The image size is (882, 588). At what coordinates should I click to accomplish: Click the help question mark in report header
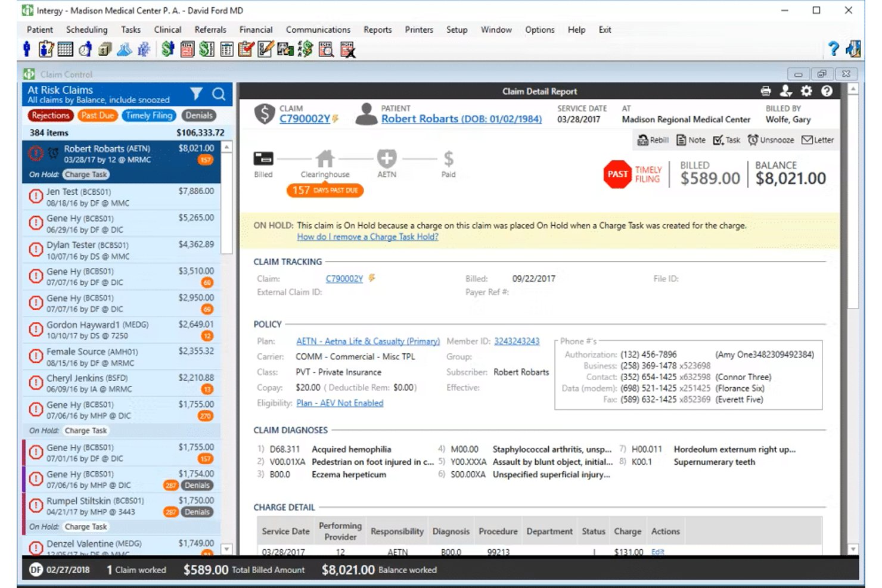pos(827,91)
